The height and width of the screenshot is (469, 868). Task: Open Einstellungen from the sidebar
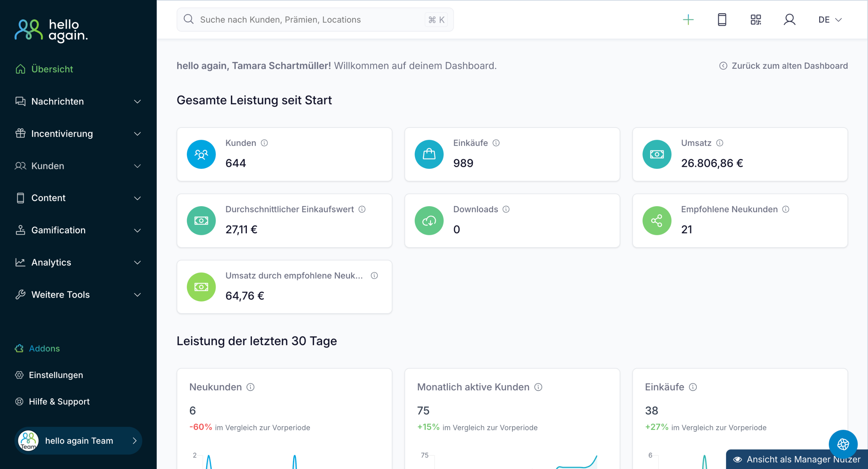(x=56, y=375)
